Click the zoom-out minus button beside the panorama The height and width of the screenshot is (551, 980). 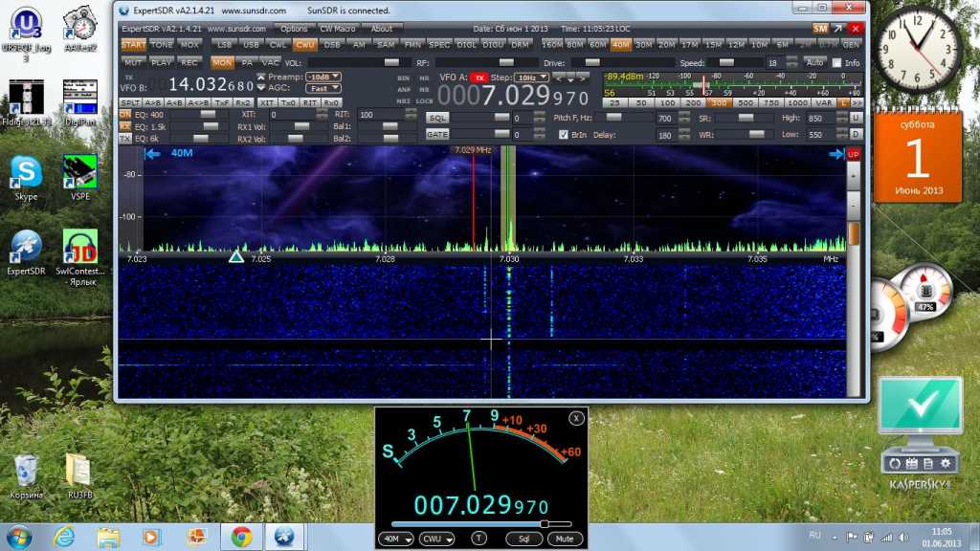point(853,205)
